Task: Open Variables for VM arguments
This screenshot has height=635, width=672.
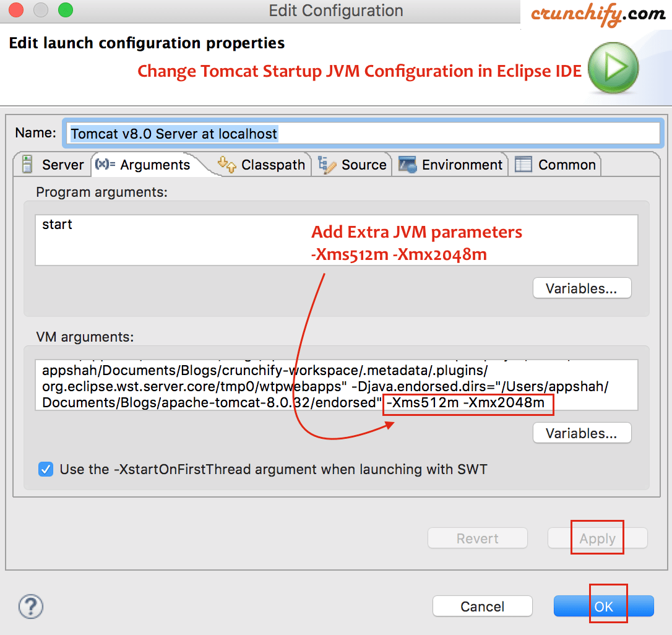Action: 582,433
